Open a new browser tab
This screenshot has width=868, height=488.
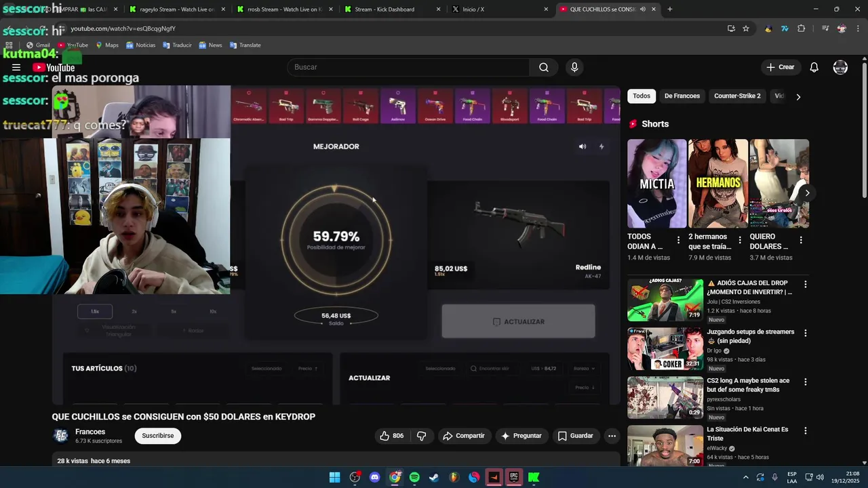pyautogui.click(x=670, y=9)
